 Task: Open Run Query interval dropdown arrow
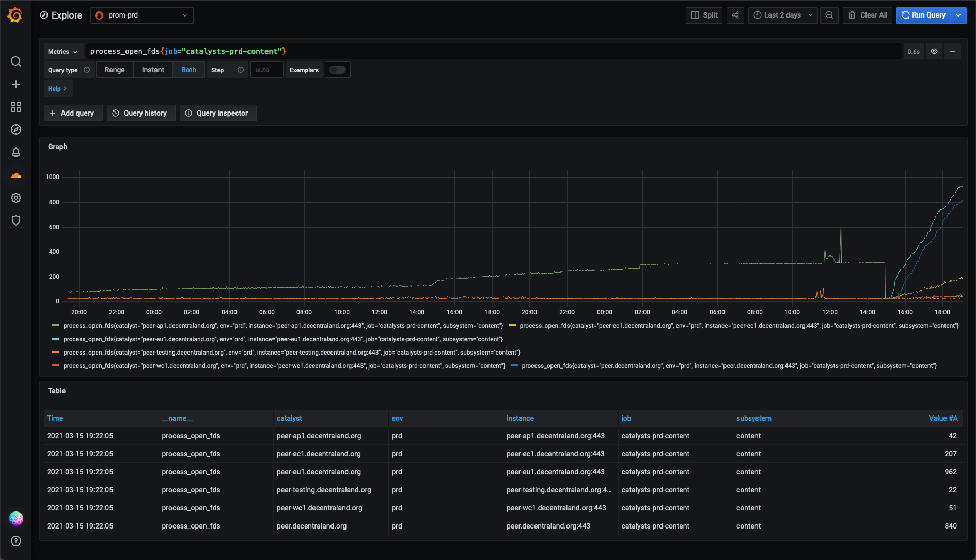tap(958, 15)
